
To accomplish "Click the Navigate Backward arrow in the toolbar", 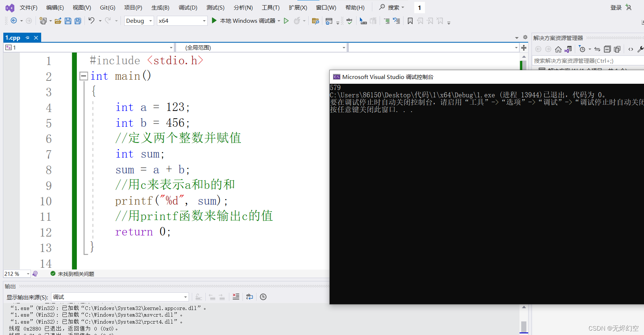I will [x=14, y=21].
